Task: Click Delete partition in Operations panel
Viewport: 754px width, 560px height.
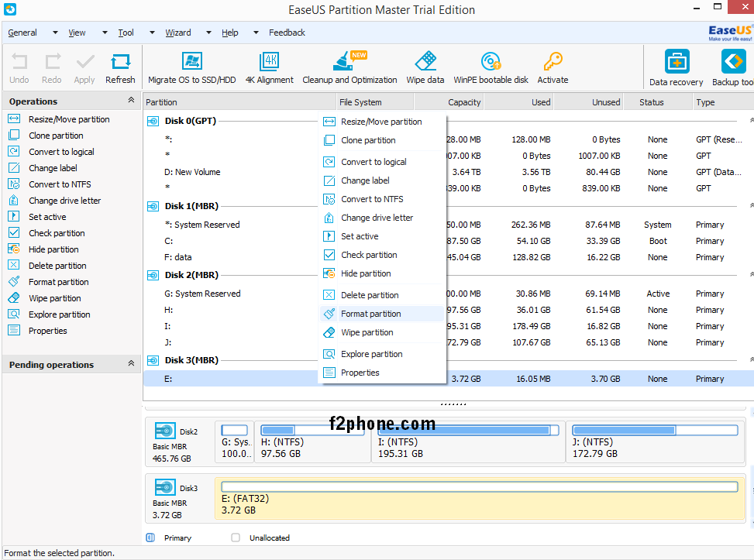Action: (57, 266)
